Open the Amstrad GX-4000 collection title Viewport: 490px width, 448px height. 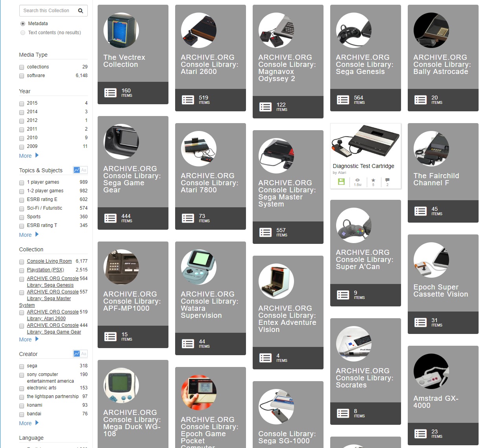point(436,402)
